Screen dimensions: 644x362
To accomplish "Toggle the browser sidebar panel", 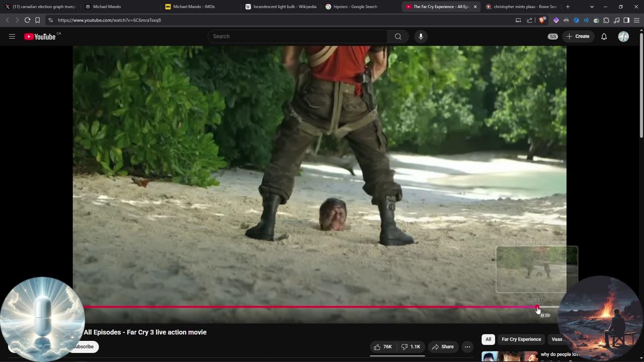I will click(626, 20).
